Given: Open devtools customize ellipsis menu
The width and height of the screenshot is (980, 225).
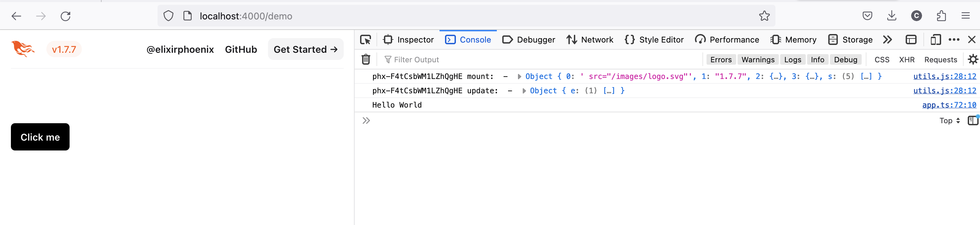Looking at the screenshot, I should (x=954, y=39).
